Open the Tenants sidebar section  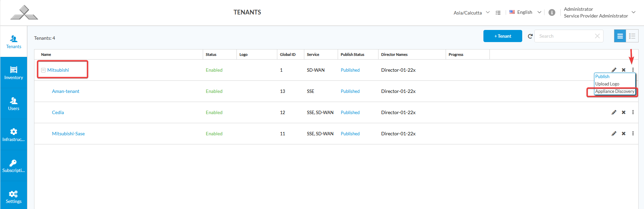click(14, 42)
